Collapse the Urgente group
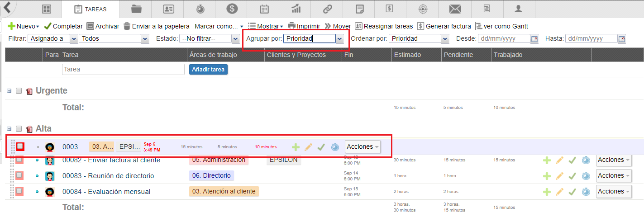The width and height of the screenshot is (644, 217). pos(9,91)
